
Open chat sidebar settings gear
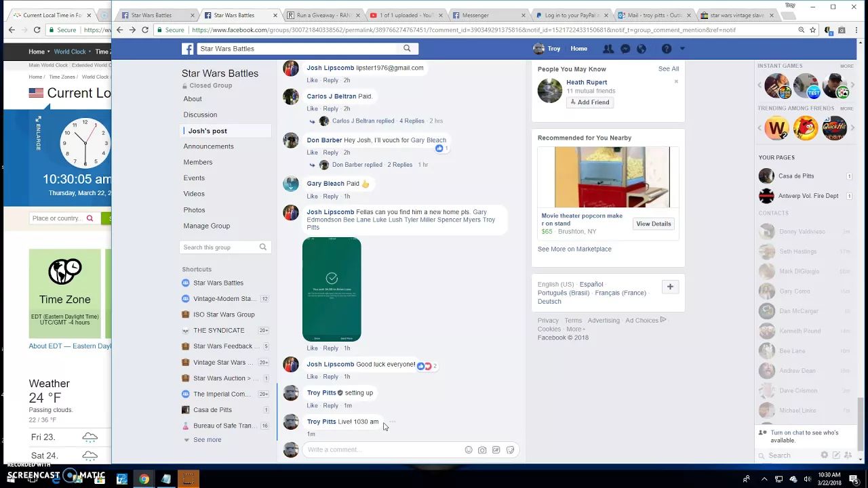pos(825,455)
